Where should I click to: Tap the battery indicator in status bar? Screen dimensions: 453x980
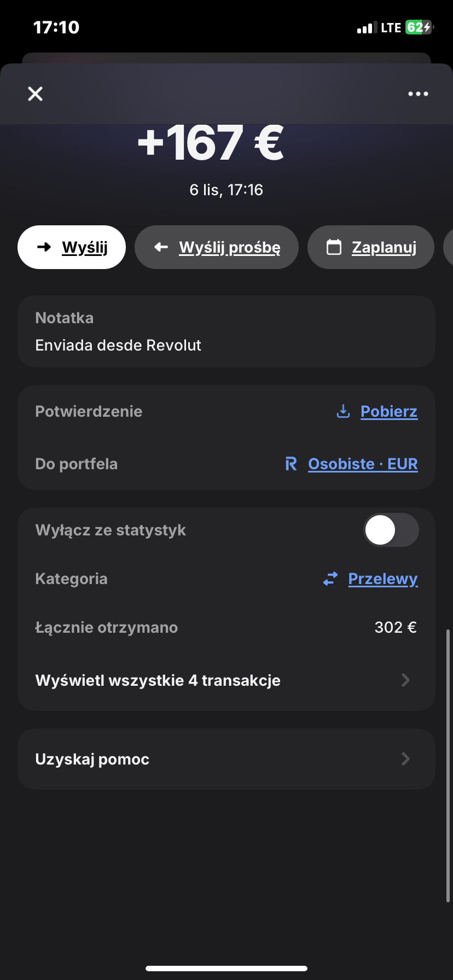(419, 27)
